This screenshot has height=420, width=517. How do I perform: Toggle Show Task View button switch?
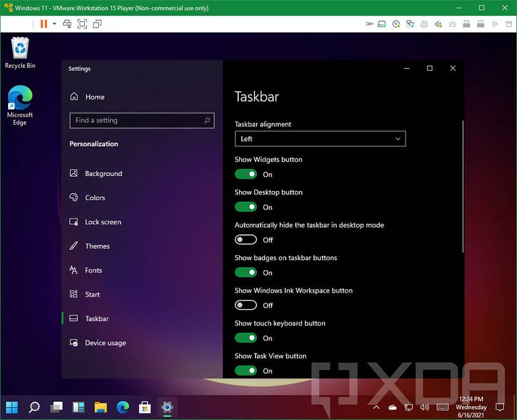tap(246, 370)
